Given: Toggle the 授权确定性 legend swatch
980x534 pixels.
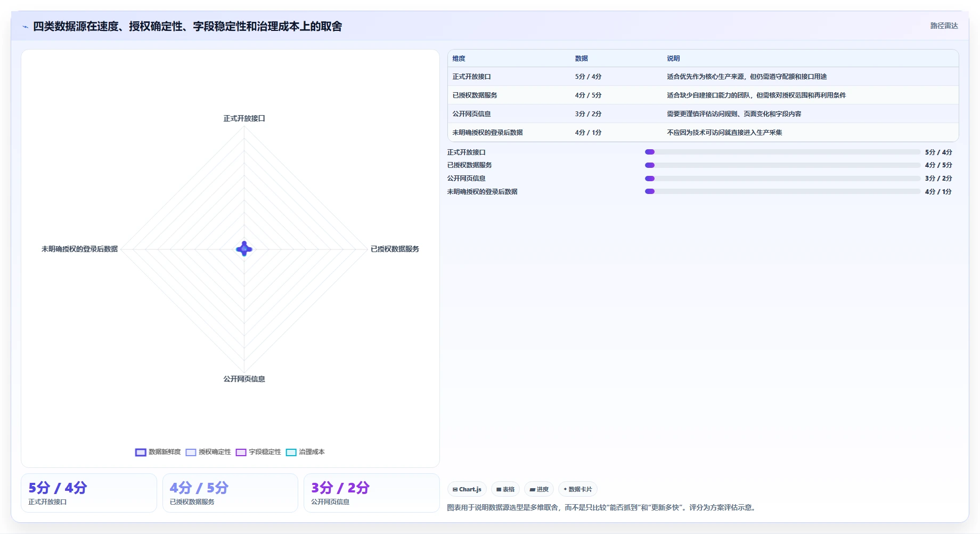Looking at the screenshot, I should click(191, 452).
